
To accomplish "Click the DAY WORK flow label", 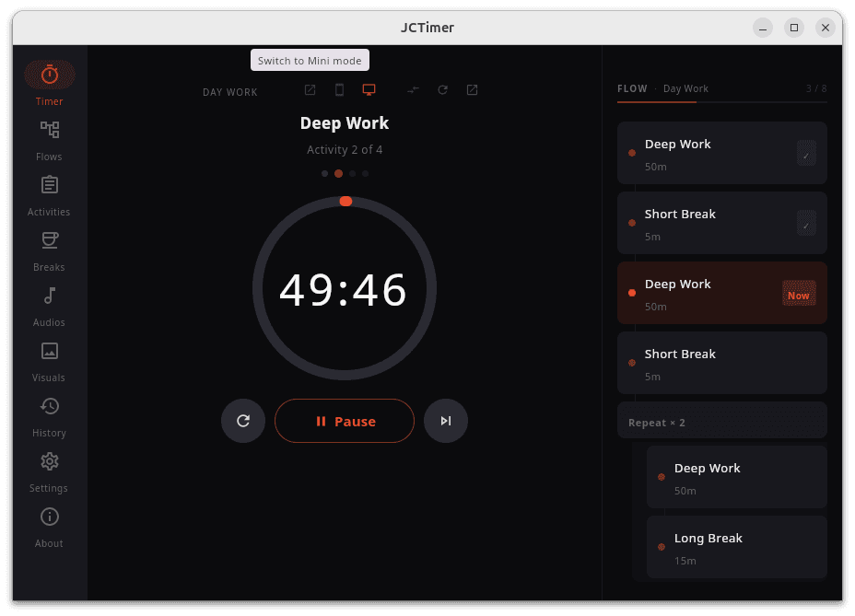I will point(230,92).
